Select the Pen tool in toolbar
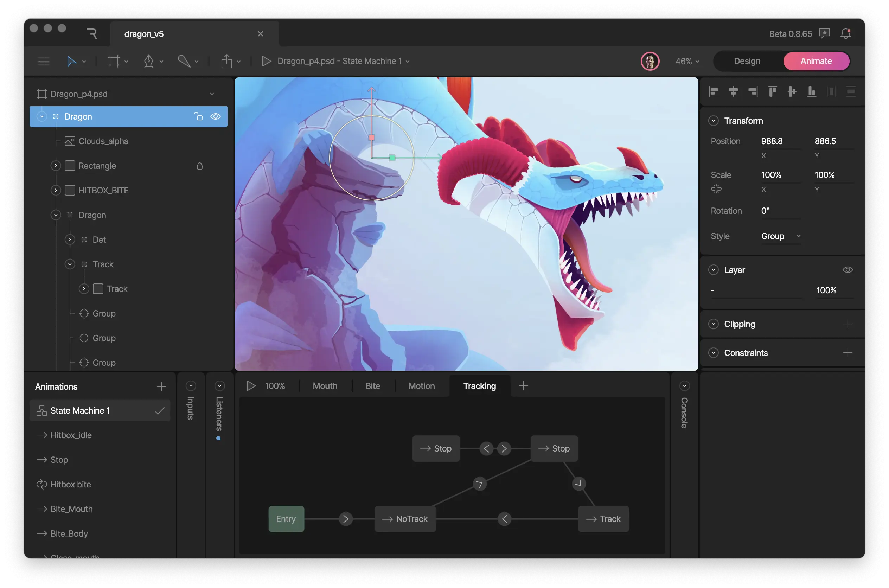The width and height of the screenshot is (889, 588). [149, 61]
